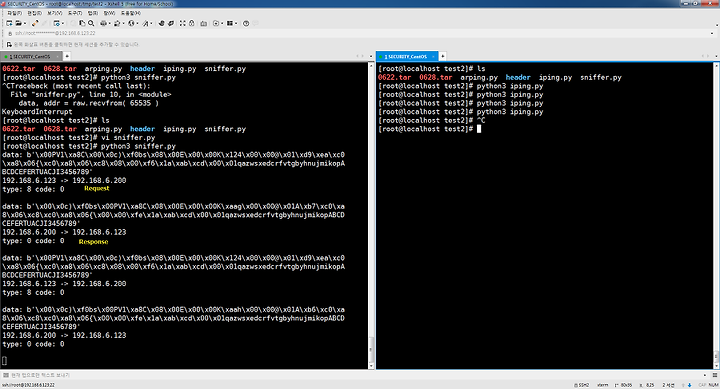Expand the Open Session folder dropdown arrow
The width and height of the screenshot is (720, 389).
(x=25, y=23)
